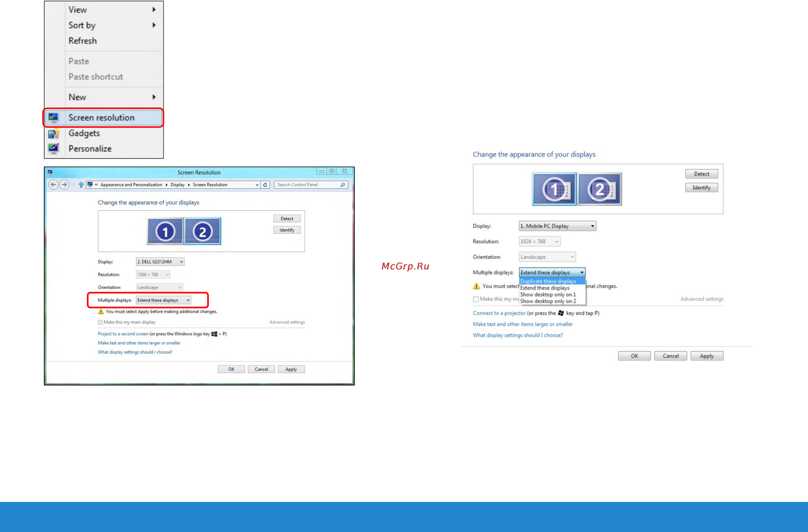Select monitor 1 in Screen Resolution window
Screen dimensions: 808x532
click(165, 231)
